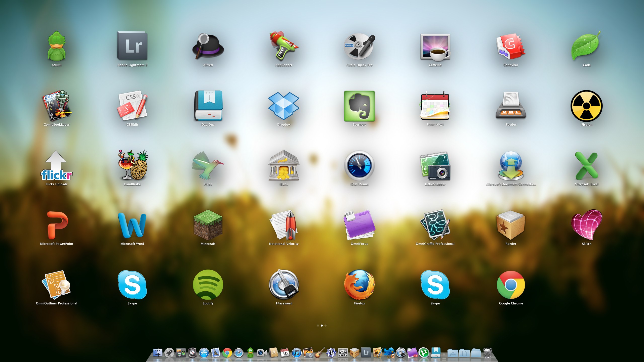Screen dimensions: 644x362
Task: Open 1Password from the Launchpad grid
Action: click(284, 285)
